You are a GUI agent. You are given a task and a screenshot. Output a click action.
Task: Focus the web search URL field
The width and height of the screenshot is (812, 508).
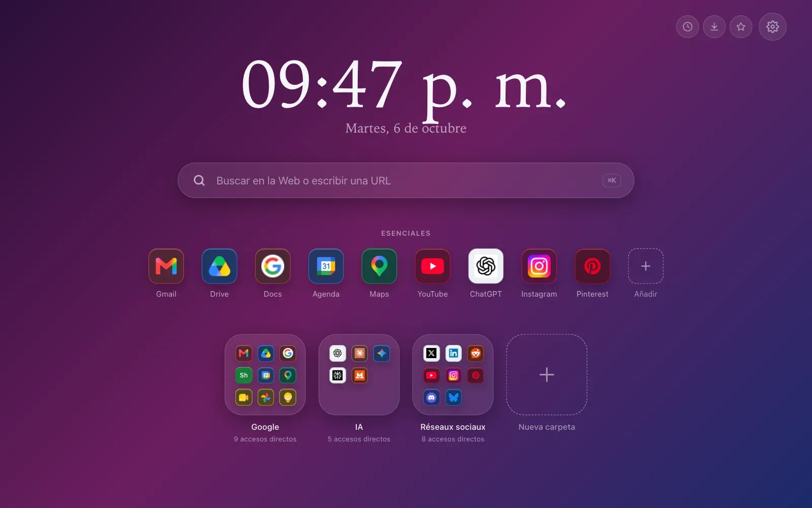click(x=405, y=180)
